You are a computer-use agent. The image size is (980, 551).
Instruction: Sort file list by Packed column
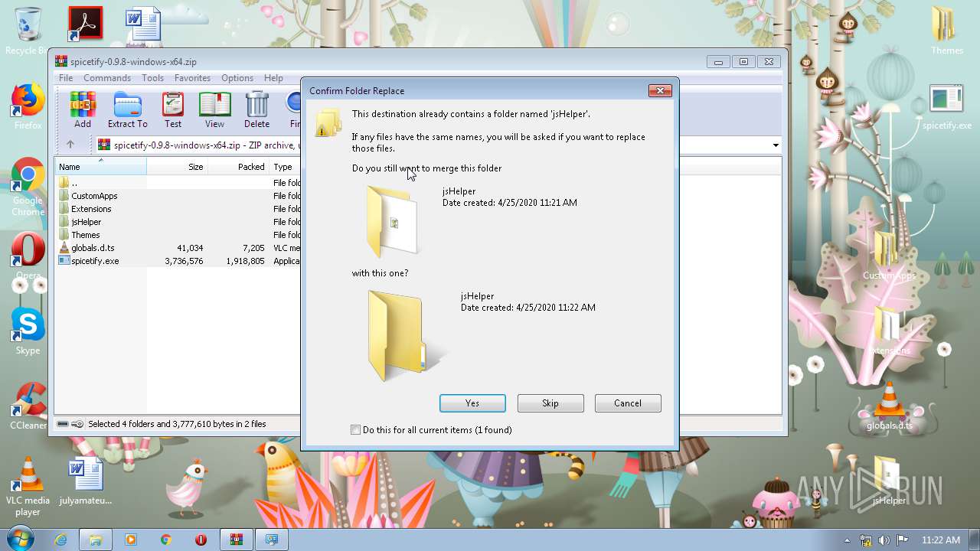click(238, 167)
